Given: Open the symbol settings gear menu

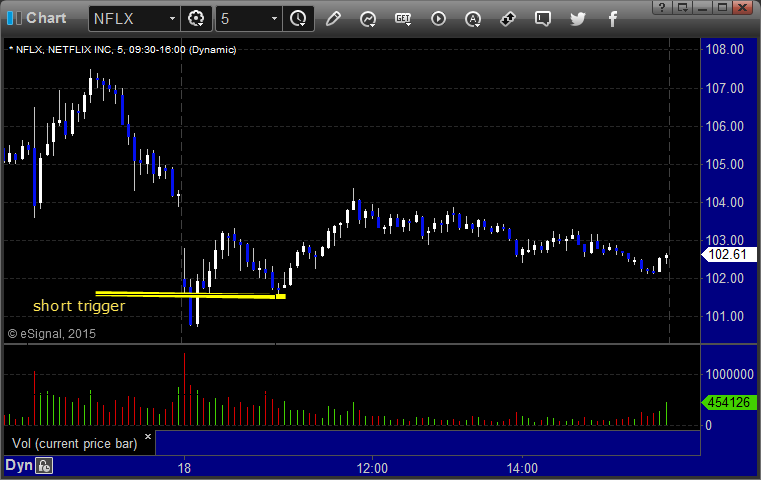Looking at the screenshot, I should click(x=196, y=19).
